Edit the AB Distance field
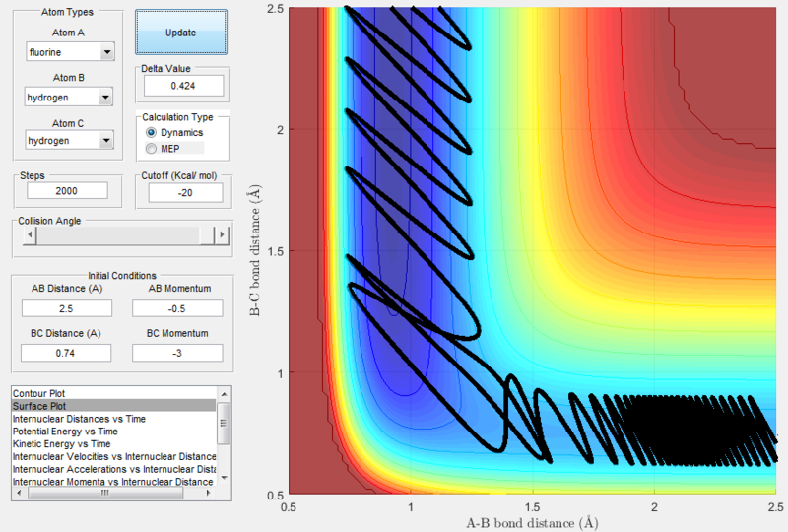Viewport: 788px width, 532px height. point(66,308)
